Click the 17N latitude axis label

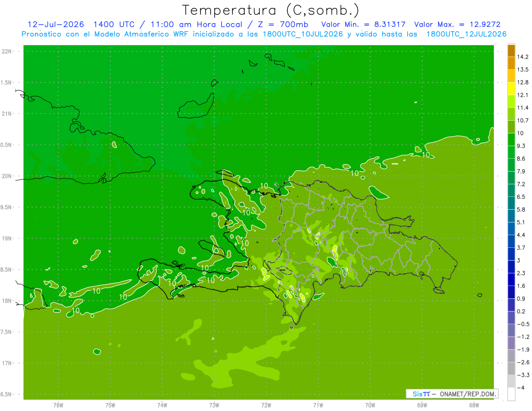coord(7,363)
